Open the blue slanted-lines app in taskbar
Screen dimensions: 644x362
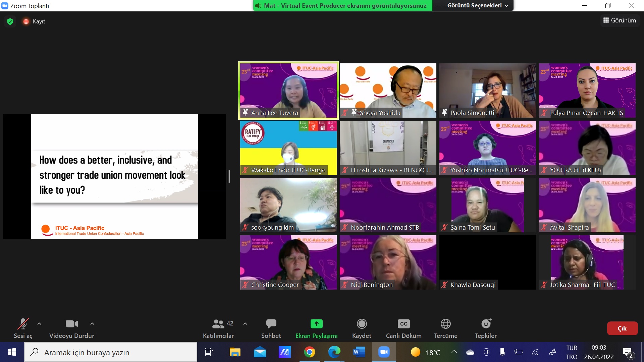pyautogui.click(x=285, y=352)
